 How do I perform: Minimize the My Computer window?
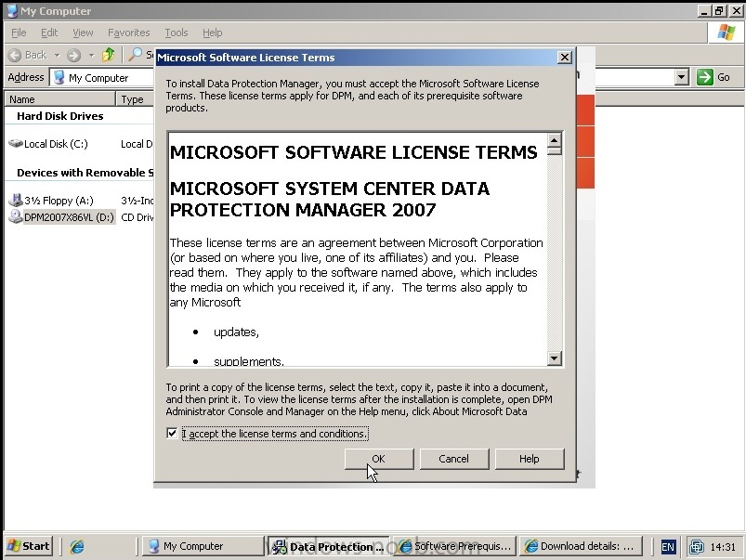click(x=704, y=10)
